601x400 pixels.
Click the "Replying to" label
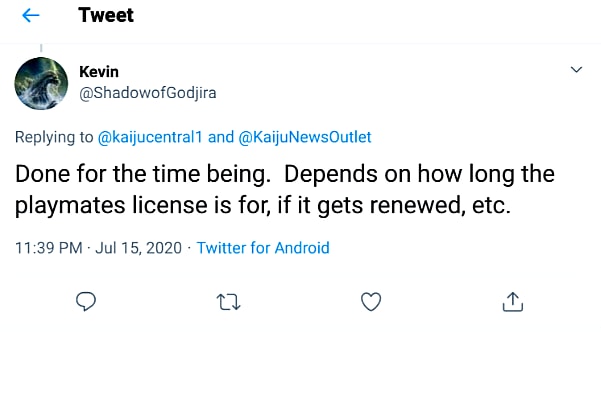[54, 137]
